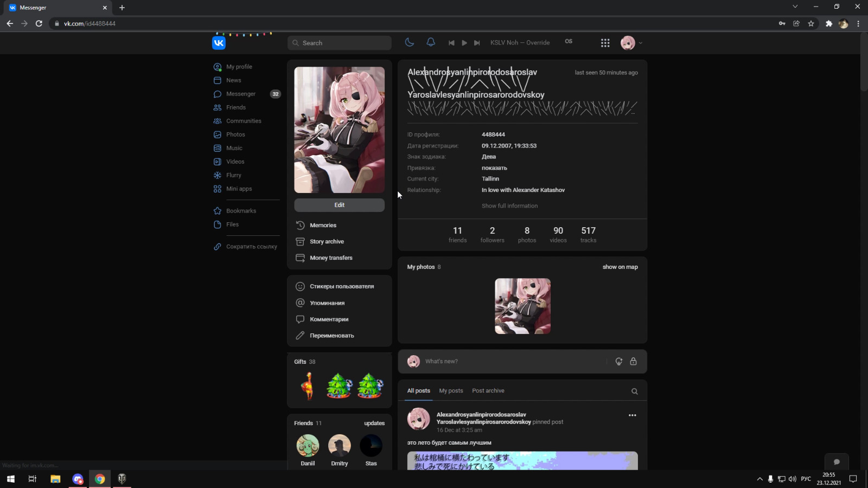Open notifications via the bell icon

pos(431,42)
